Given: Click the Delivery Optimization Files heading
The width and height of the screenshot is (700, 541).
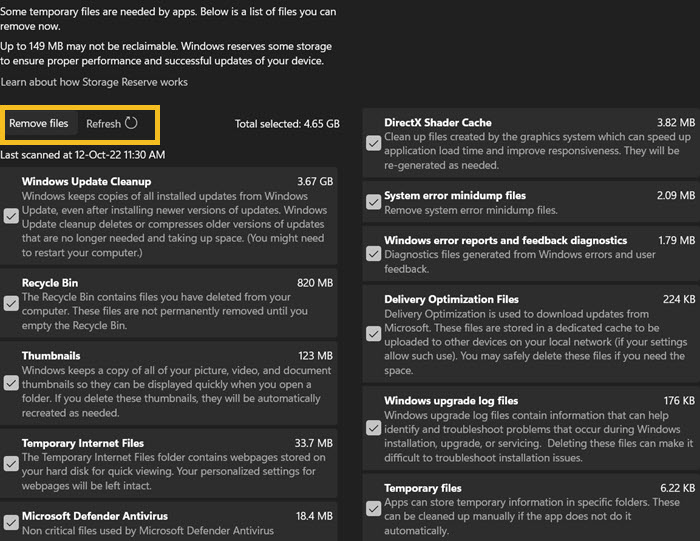Looking at the screenshot, I should 451,299.
